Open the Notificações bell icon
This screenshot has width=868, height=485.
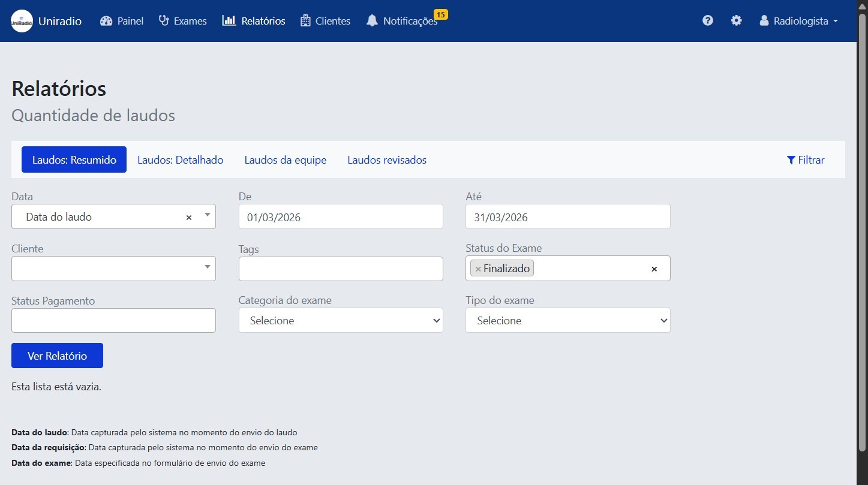(372, 20)
